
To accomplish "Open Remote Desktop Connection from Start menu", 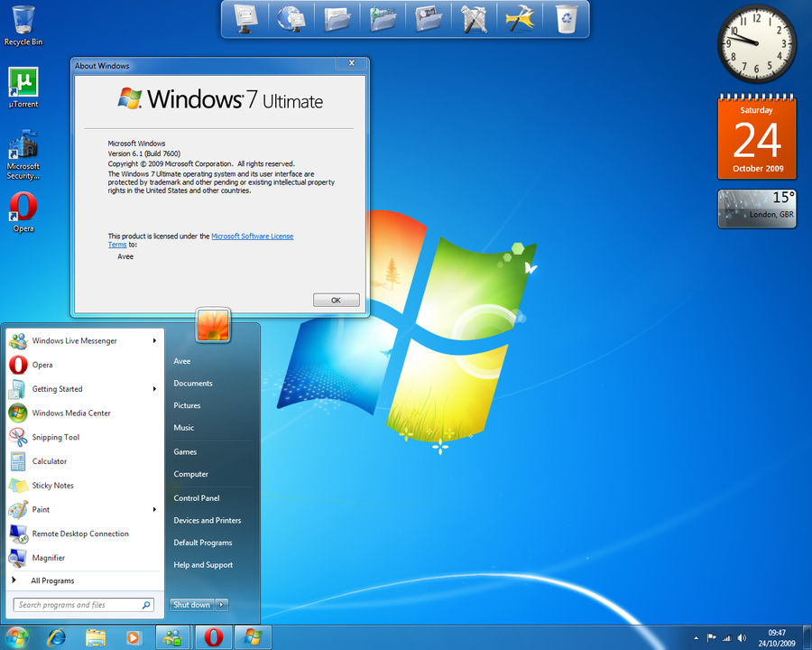I will pyautogui.click(x=85, y=534).
